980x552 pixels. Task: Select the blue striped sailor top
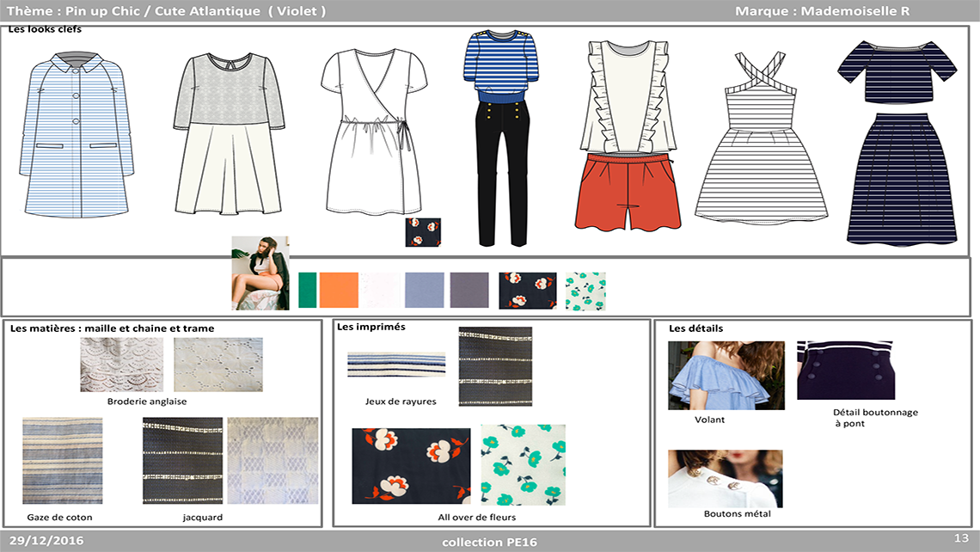[x=503, y=66]
